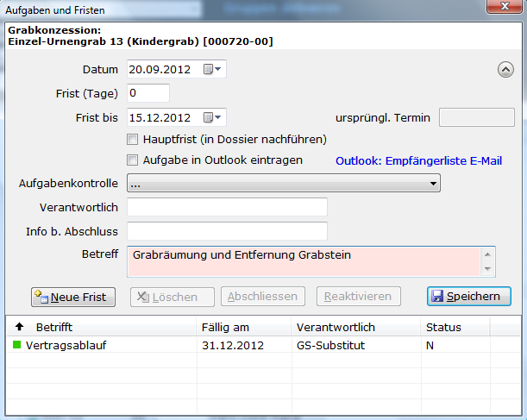Screen dimensions: 527x420
Task: Click the ursprüngl. Termin field
Action: click(x=477, y=117)
